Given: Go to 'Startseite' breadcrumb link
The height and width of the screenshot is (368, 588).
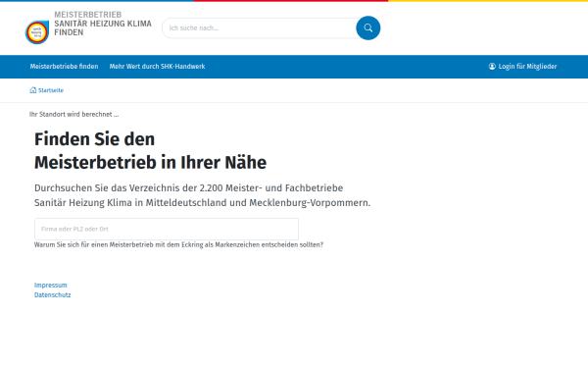Looking at the screenshot, I should tap(51, 90).
